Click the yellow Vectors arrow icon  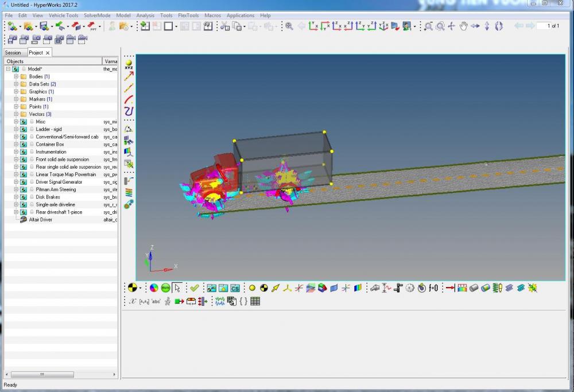(x=276, y=288)
